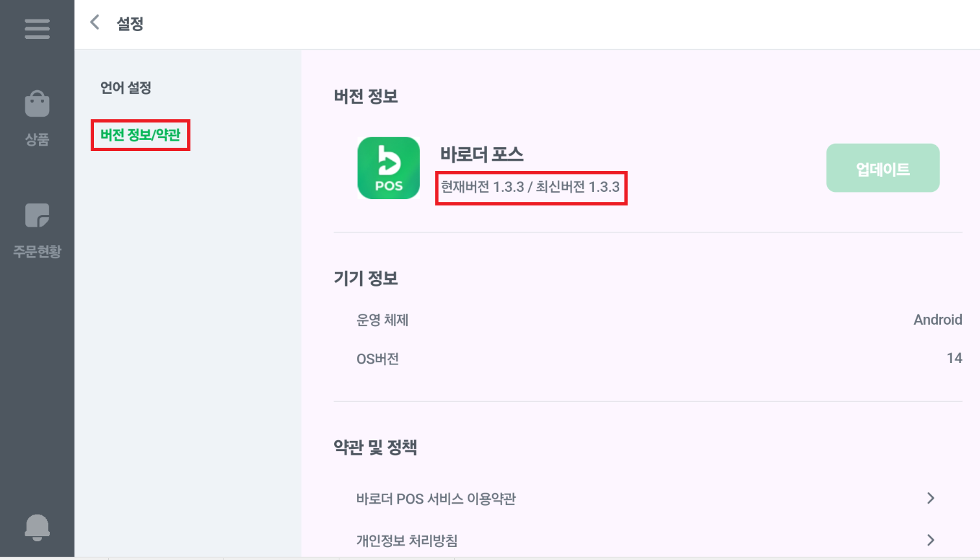Screen dimensions: 980x560
Task: Go back using the back arrow
Action: [95, 23]
